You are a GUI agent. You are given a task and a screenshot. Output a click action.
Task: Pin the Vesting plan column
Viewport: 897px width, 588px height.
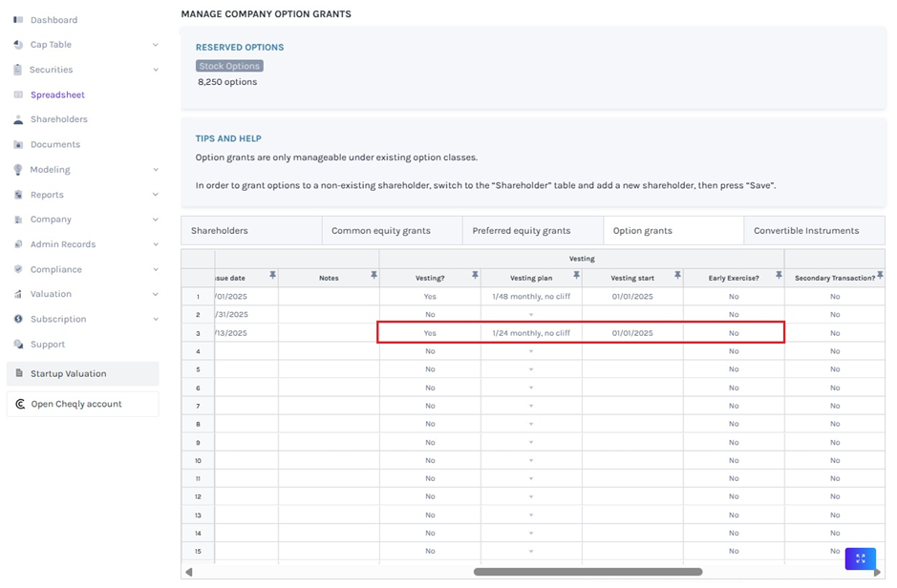pyautogui.click(x=576, y=276)
